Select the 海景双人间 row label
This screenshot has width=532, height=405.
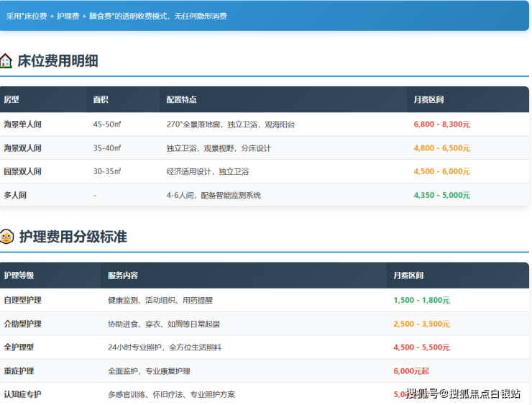pyautogui.click(x=22, y=148)
